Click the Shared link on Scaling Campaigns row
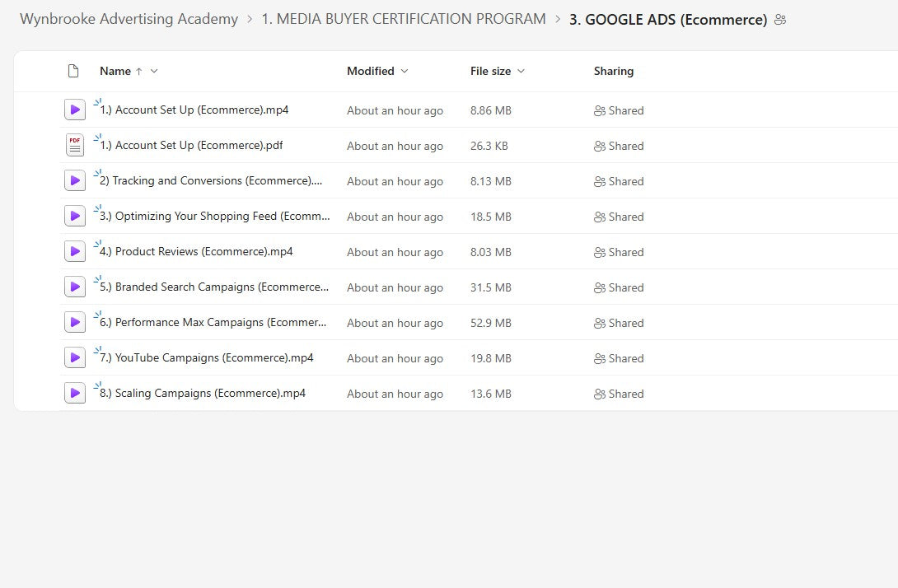This screenshot has width=898, height=588. pos(624,394)
